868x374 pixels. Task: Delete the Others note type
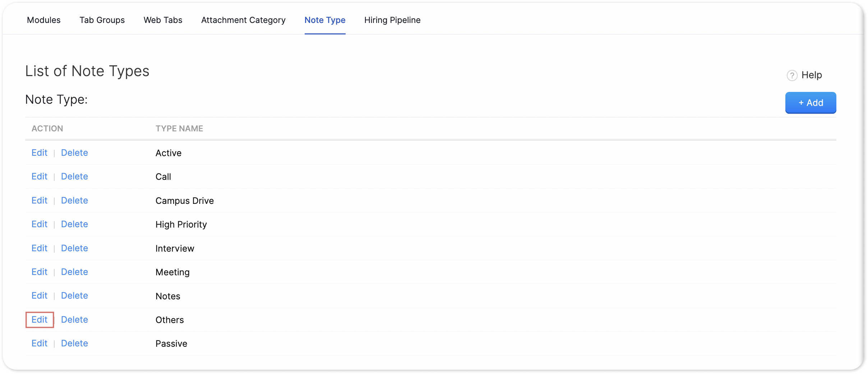point(74,319)
